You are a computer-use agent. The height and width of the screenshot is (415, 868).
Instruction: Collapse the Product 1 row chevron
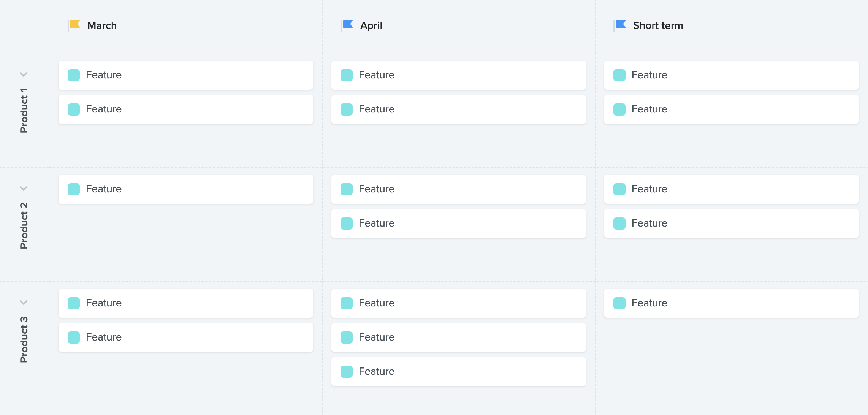(24, 74)
